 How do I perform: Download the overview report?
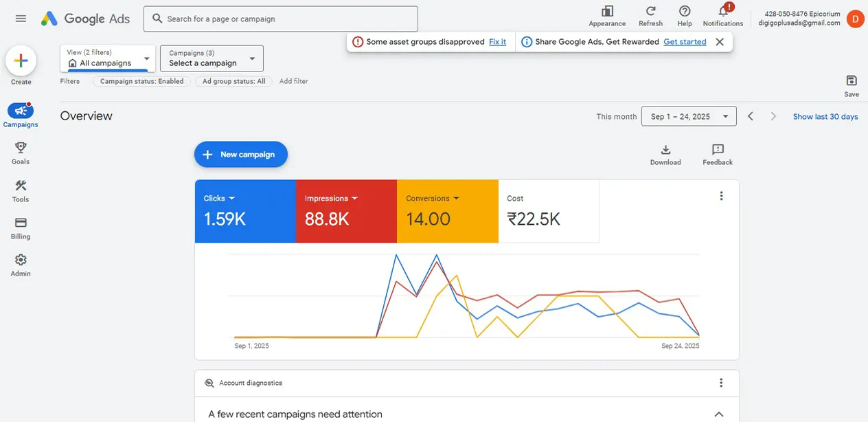(665, 155)
